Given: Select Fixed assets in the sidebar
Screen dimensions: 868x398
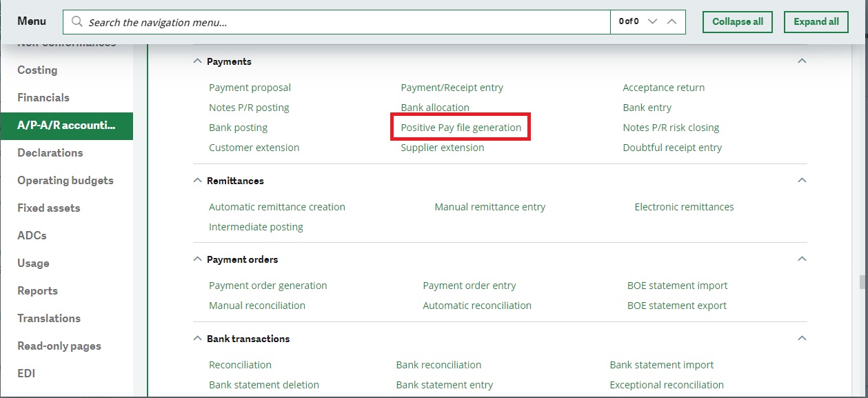Looking at the screenshot, I should point(47,208).
